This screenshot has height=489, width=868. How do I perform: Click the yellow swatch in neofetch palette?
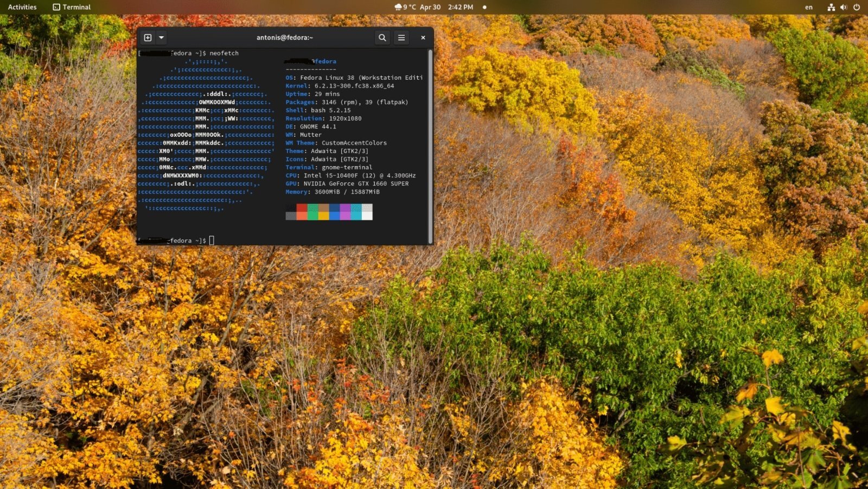coord(324,215)
